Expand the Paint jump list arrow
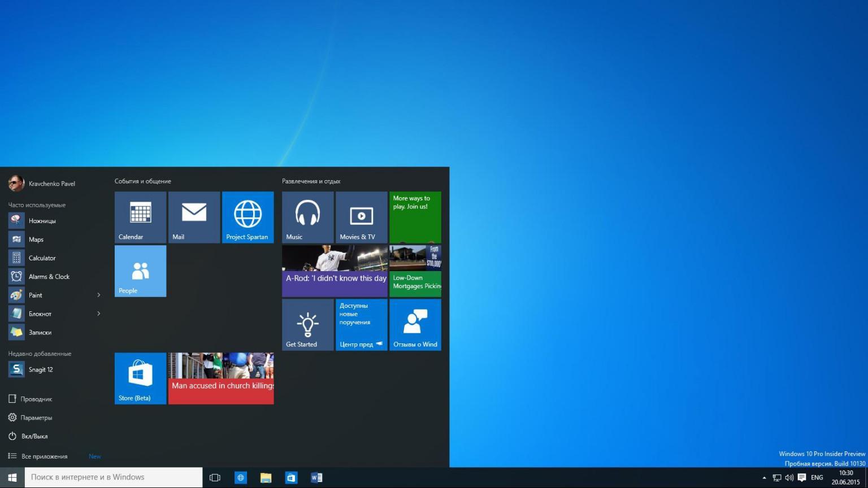The height and width of the screenshot is (488, 868). coord(99,295)
